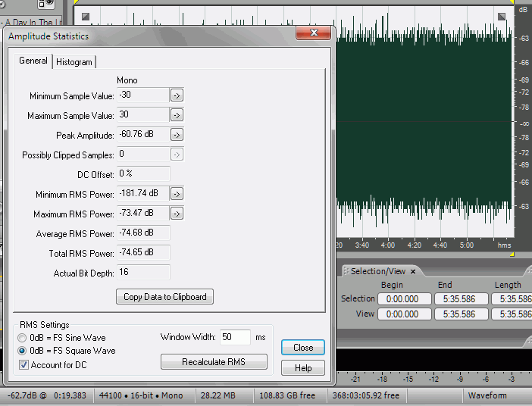Select the General tab
Image resolution: width=532 pixels, height=406 pixels.
point(33,61)
